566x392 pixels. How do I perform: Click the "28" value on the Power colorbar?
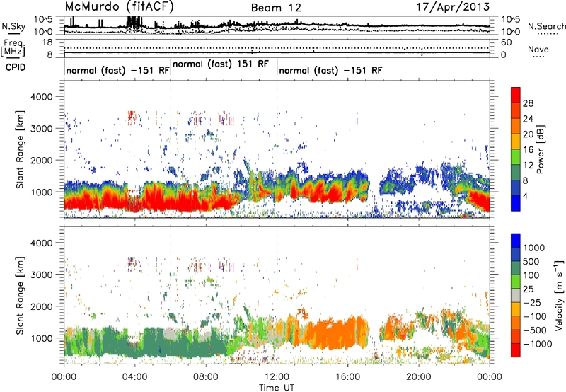pyautogui.click(x=528, y=103)
